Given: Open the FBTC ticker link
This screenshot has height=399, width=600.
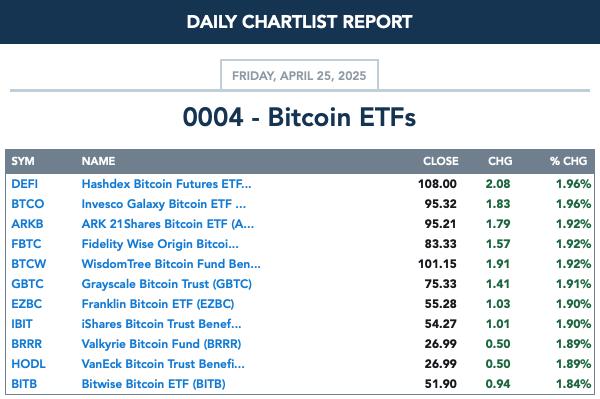Looking at the screenshot, I should [26, 244].
